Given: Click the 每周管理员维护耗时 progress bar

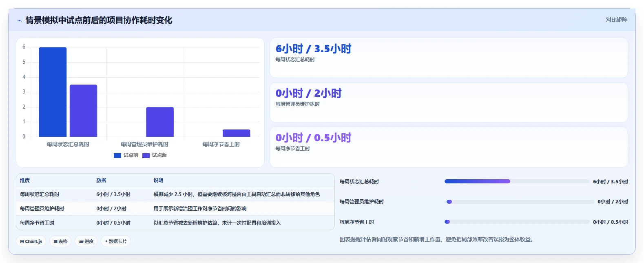Looking at the screenshot, I should pos(520,202).
